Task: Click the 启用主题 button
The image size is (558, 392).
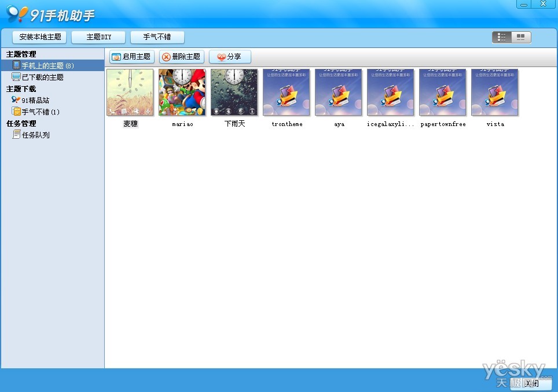Action: point(131,57)
